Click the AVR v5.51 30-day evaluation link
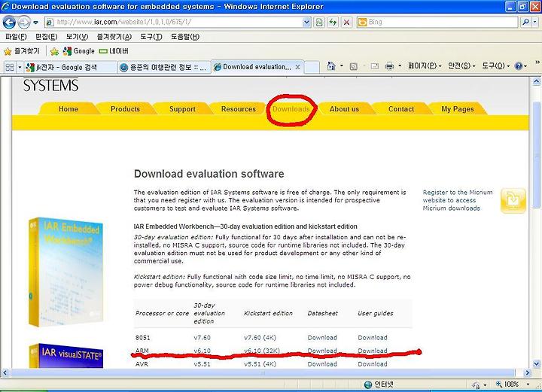542x392 pixels. [202, 364]
